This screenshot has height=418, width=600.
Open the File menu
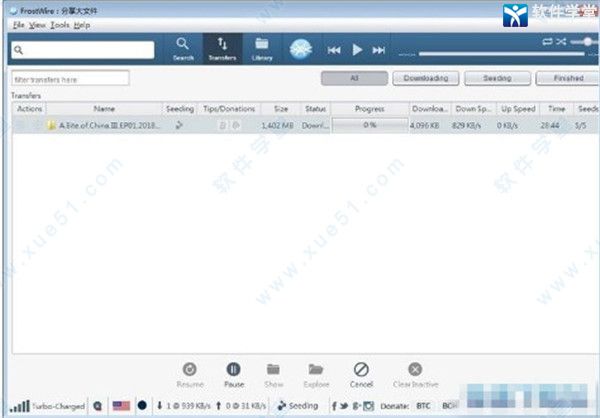pos(18,24)
